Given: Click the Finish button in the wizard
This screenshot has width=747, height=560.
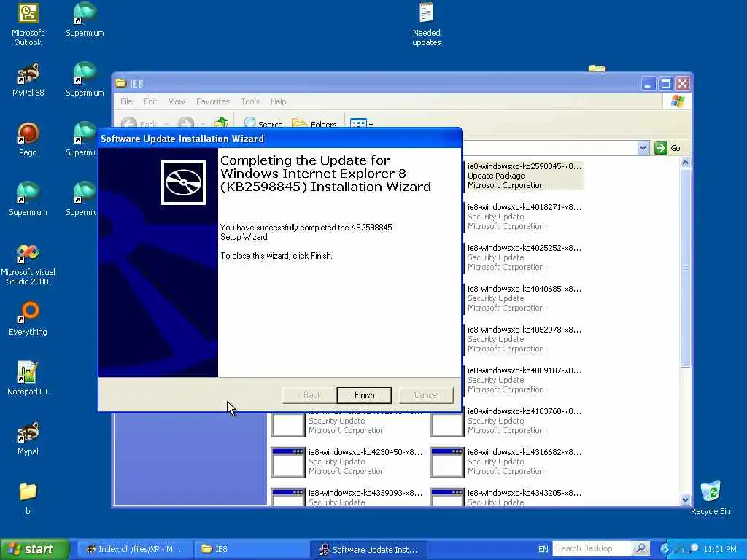Looking at the screenshot, I should point(364,395).
